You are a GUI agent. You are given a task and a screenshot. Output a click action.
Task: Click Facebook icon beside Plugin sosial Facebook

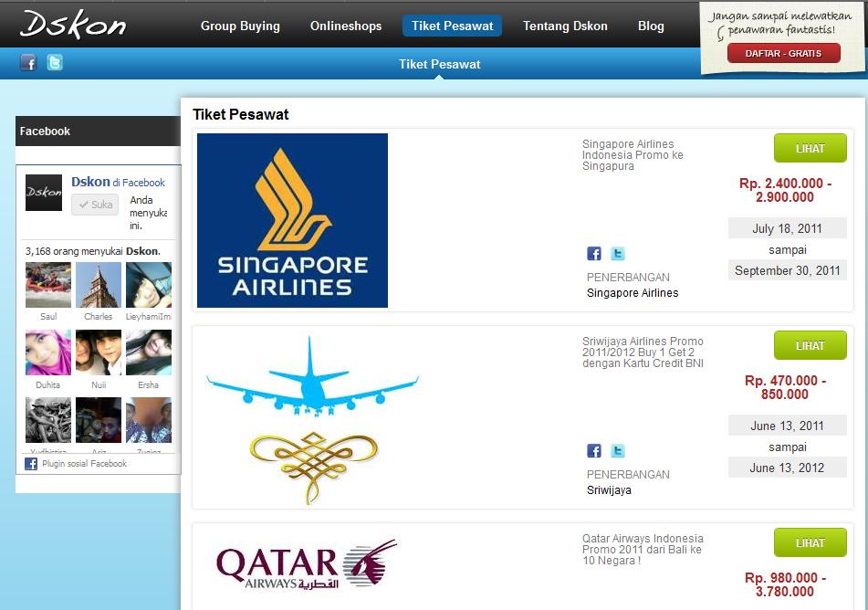(x=31, y=464)
